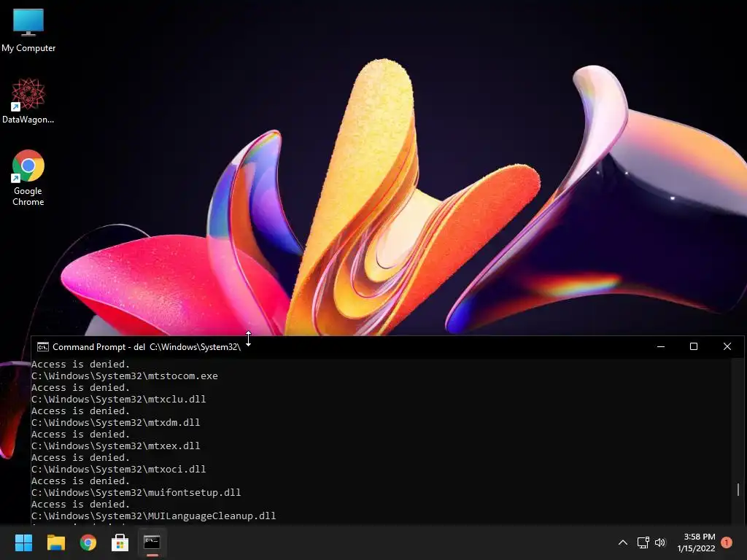The width and height of the screenshot is (747, 560).
Task: Open the My Computer desktop icon
Action: (x=28, y=30)
